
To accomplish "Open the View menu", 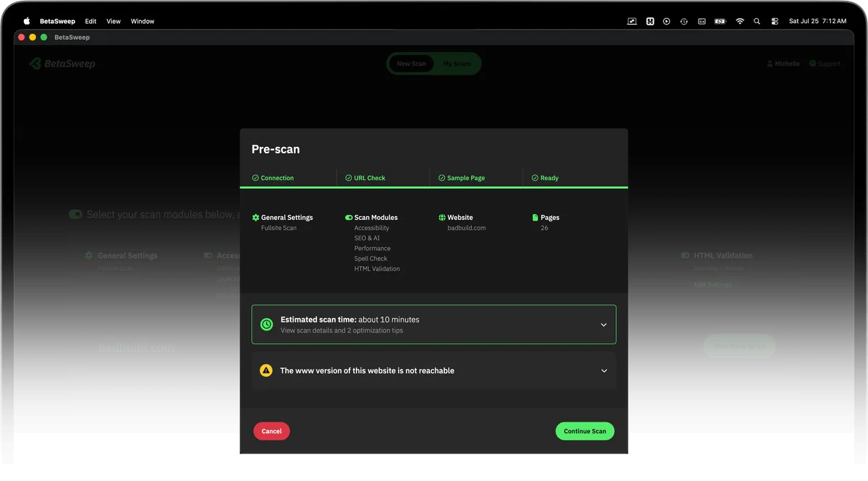I will point(114,21).
